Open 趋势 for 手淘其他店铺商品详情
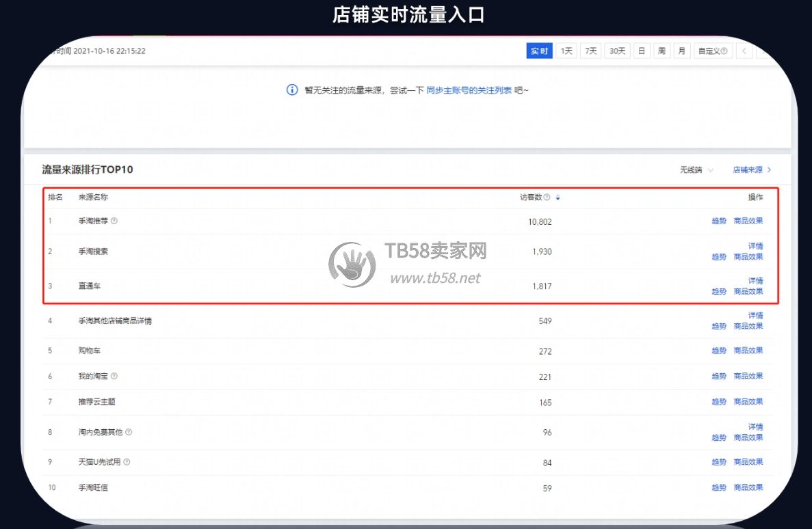Image resolution: width=812 pixels, height=529 pixels. coord(719,327)
